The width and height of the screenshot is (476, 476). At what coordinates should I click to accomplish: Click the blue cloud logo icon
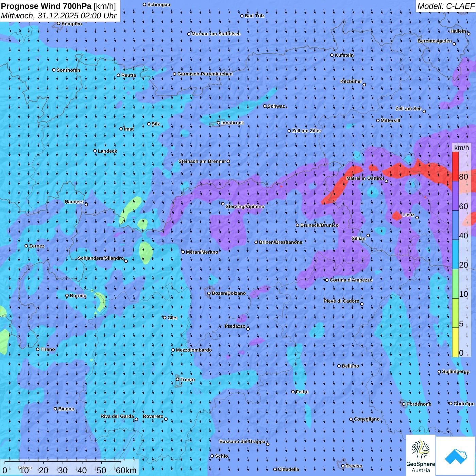(456, 456)
